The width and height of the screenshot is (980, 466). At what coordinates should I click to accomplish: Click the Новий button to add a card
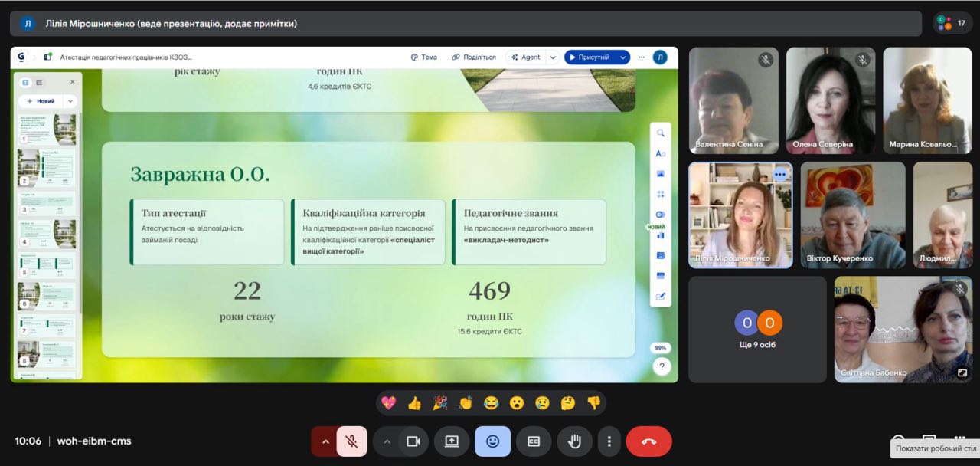[x=41, y=101]
